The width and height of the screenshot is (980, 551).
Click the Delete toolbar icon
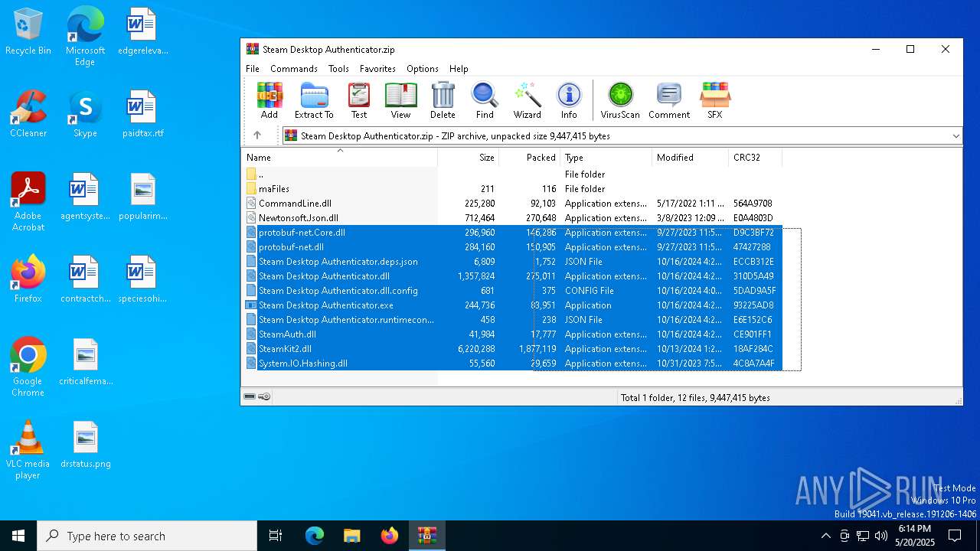click(443, 100)
